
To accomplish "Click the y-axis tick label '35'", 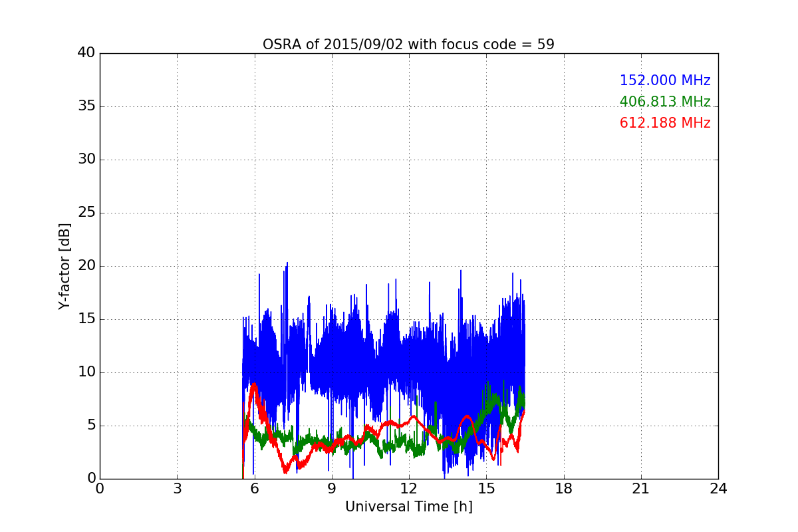I will (x=86, y=106).
